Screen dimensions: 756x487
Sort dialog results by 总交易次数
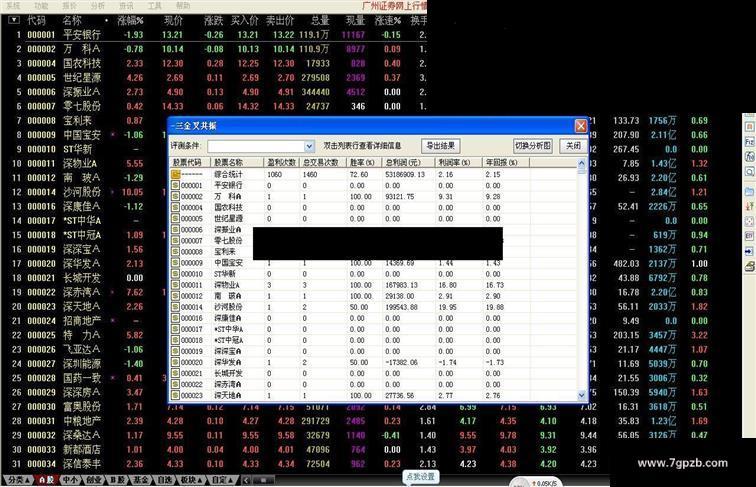coord(322,162)
